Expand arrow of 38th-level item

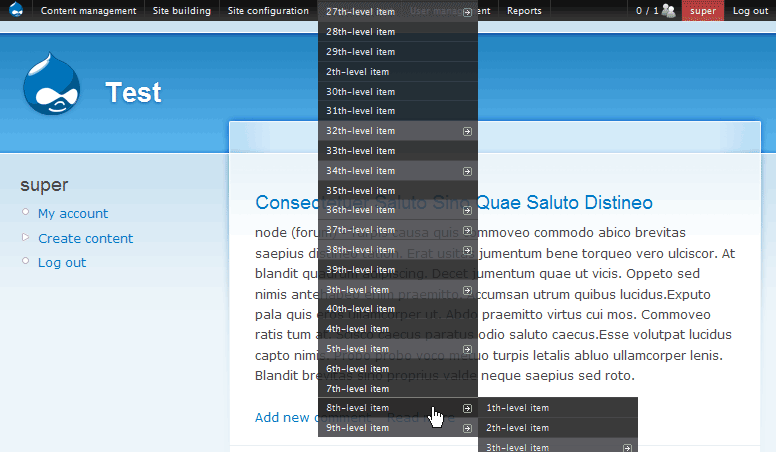(467, 250)
